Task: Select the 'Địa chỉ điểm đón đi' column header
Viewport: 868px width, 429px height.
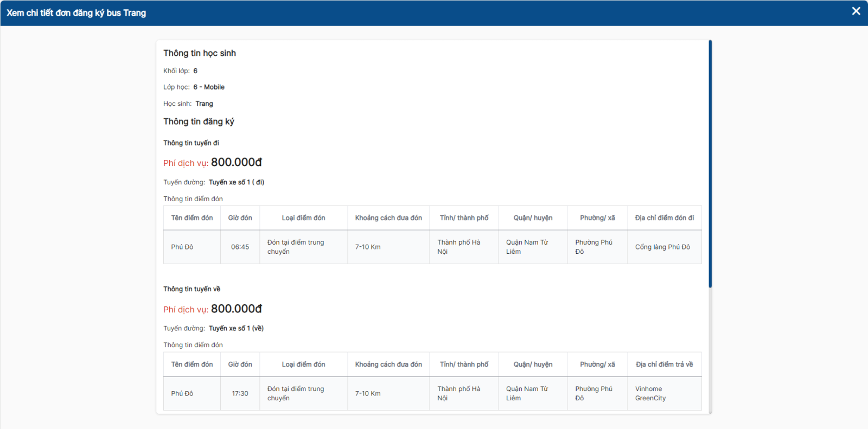Action: (664, 218)
